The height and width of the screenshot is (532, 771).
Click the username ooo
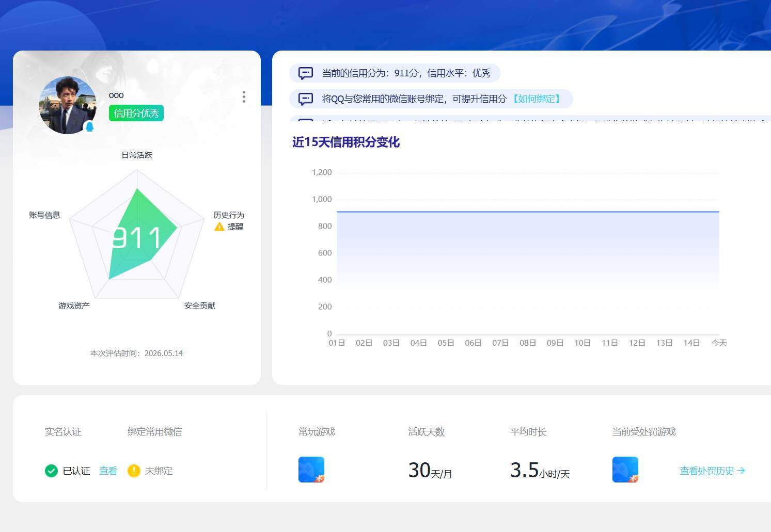tap(116, 95)
